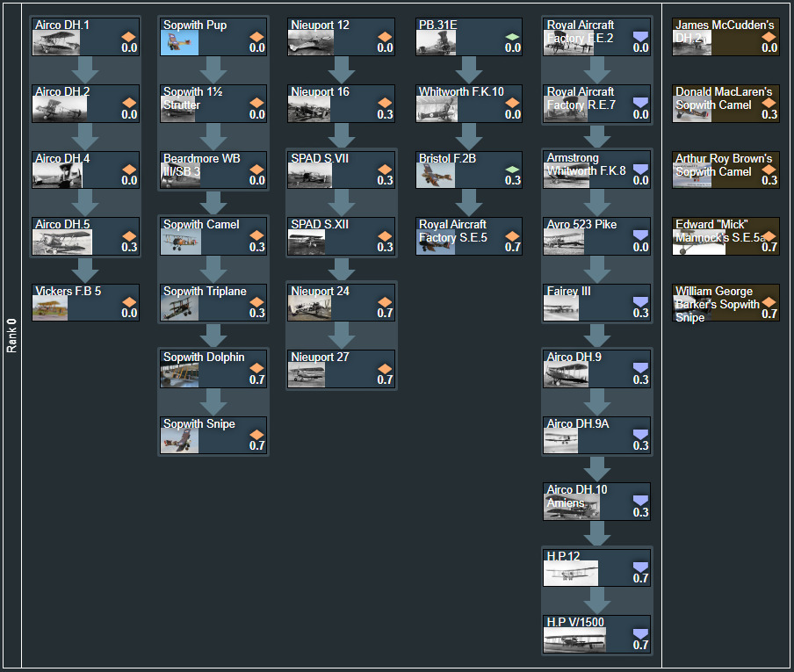The height and width of the screenshot is (672, 794).
Task: Select the SPAD S.VII aircraft card
Action: tap(343, 170)
